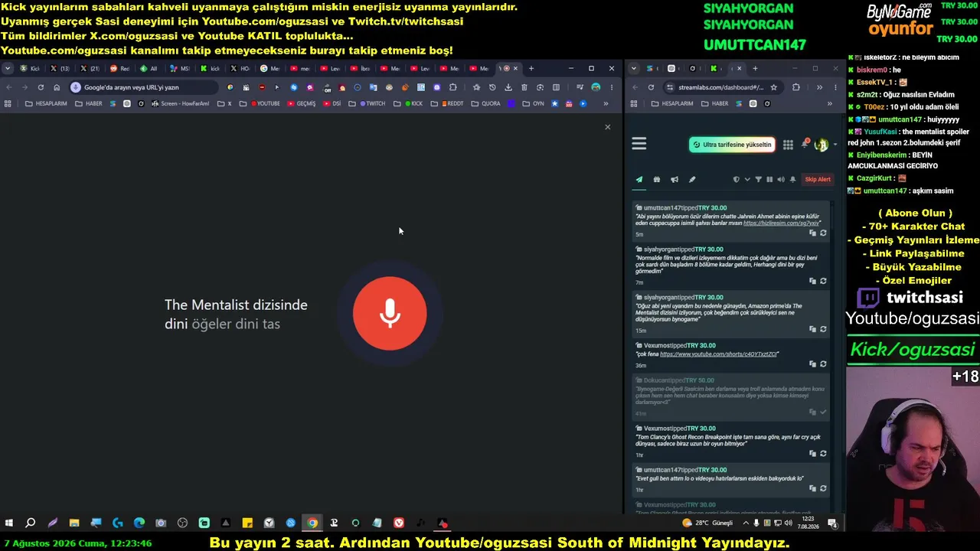980x551 pixels.
Task: Mute alert sounds with the speaker icon
Action: click(781, 180)
